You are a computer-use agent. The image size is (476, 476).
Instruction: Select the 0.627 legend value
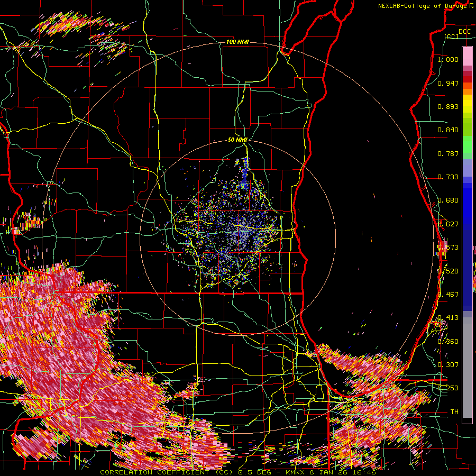pyautogui.click(x=448, y=224)
